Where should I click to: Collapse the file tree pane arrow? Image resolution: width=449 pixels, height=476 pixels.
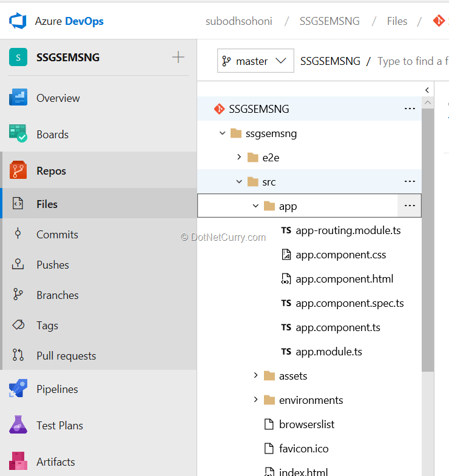tap(427, 90)
